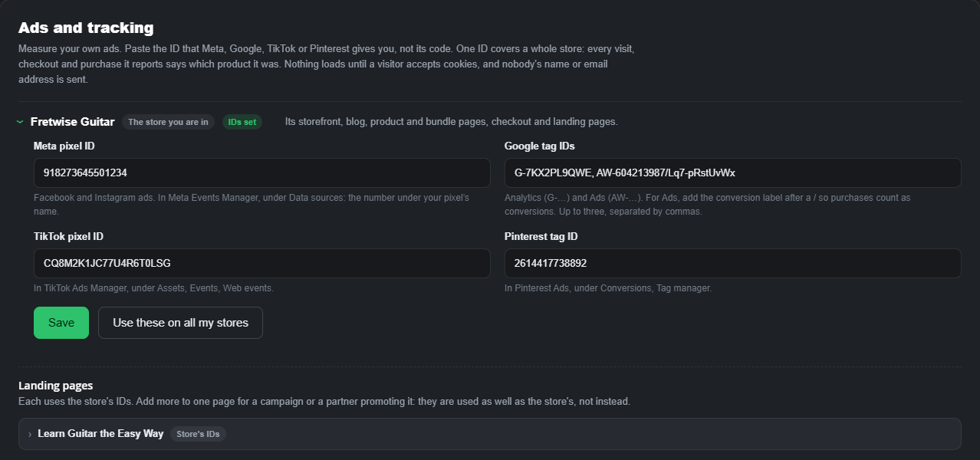980x460 pixels.
Task: Click The store you are in badge
Action: tap(168, 122)
